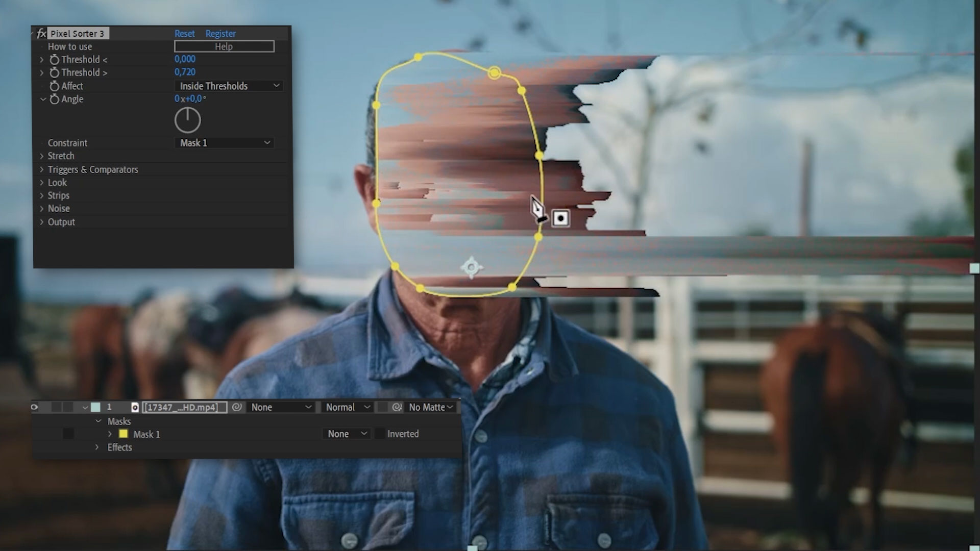Screen dimensions: 980x551
Task: Click the Angle stopwatch icon
Action: [54, 99]
